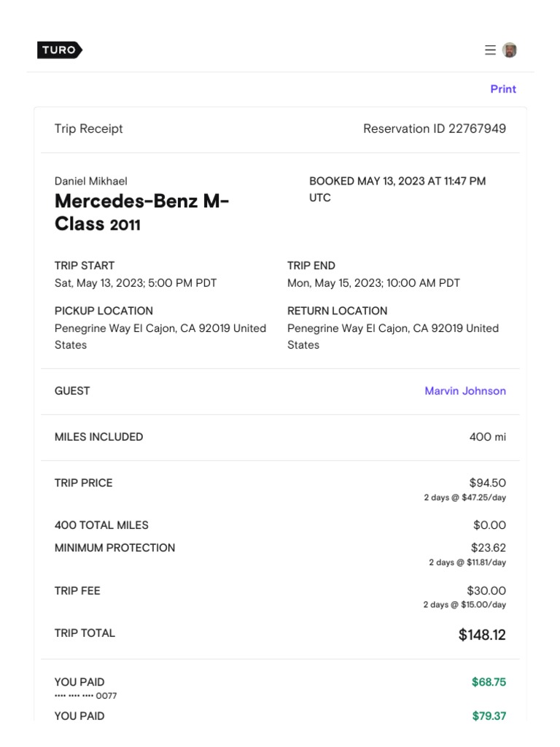This screenshot has height=747, width=560.
Task: Click the pickup location address
Action: point(160,336)
